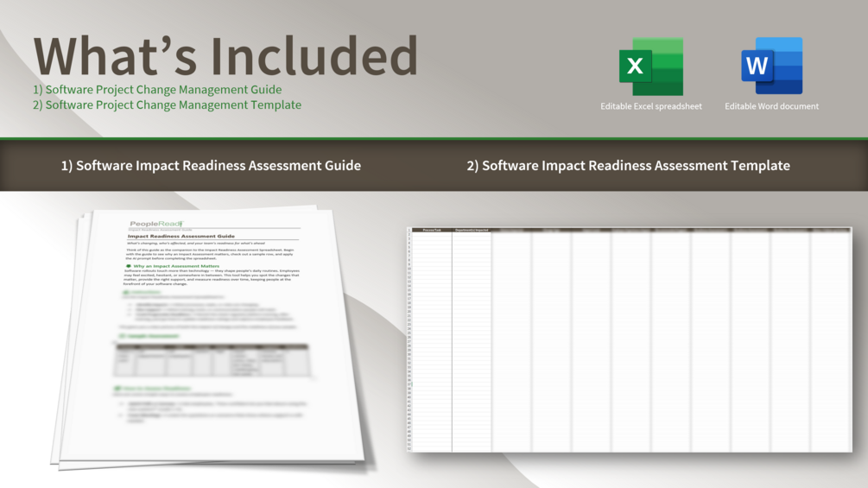868x488 pixels.
Task: Open the spreadsheet template preview
Action: point(630,339)
